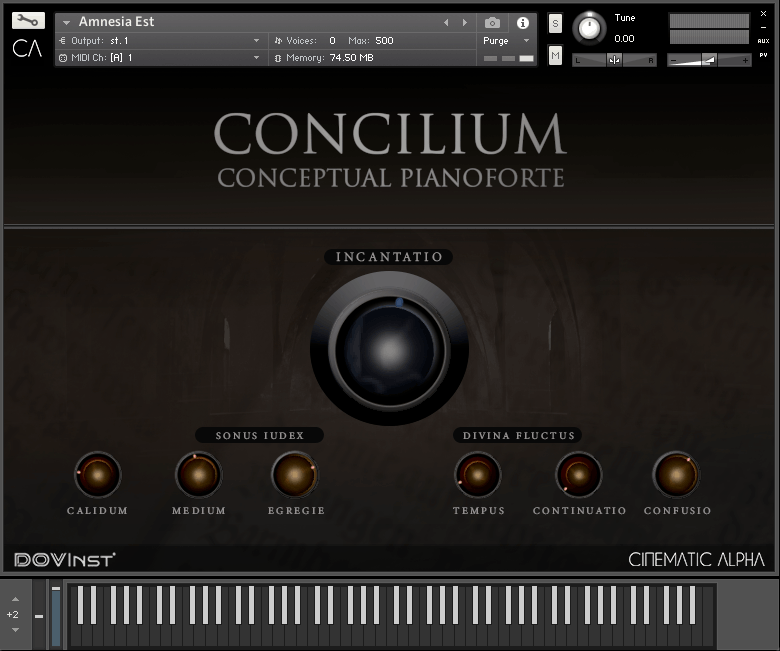Image resolution: width=780 pixels, height=651 pixels.
Task: Open the wrench instrument edit mode
Action: [28, 20]
